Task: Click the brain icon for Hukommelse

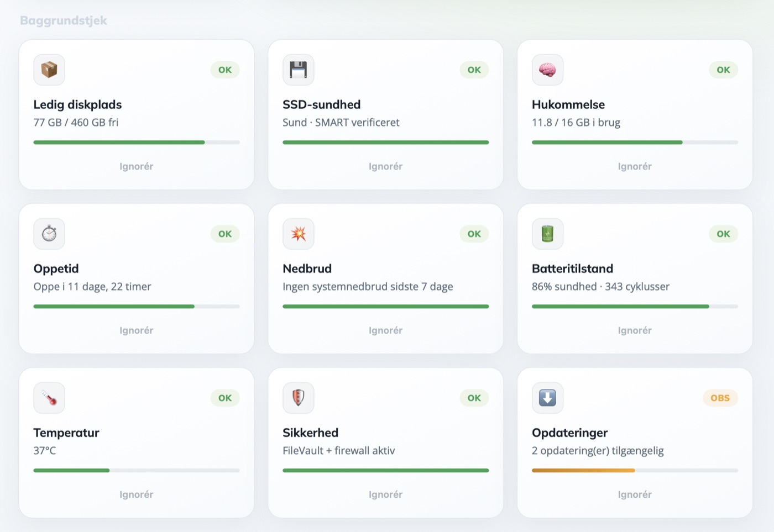Action: [x=548, y=70]
